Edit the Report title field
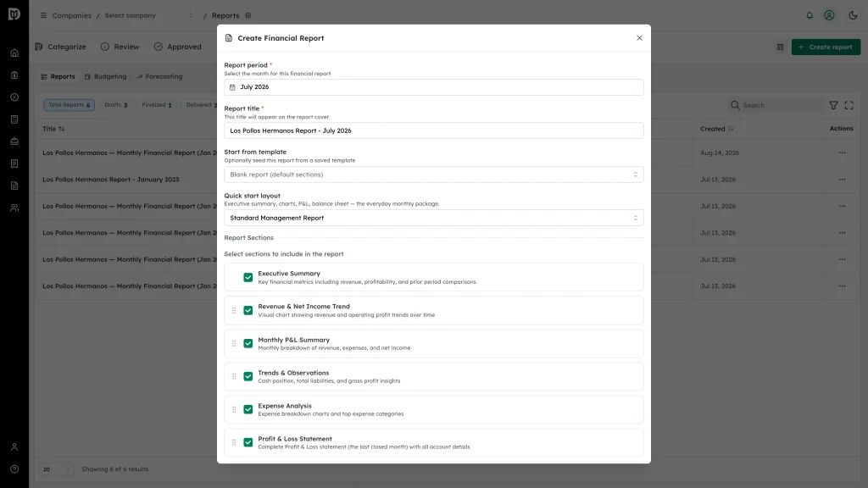 pyautogui.click(x=433, y=130)
